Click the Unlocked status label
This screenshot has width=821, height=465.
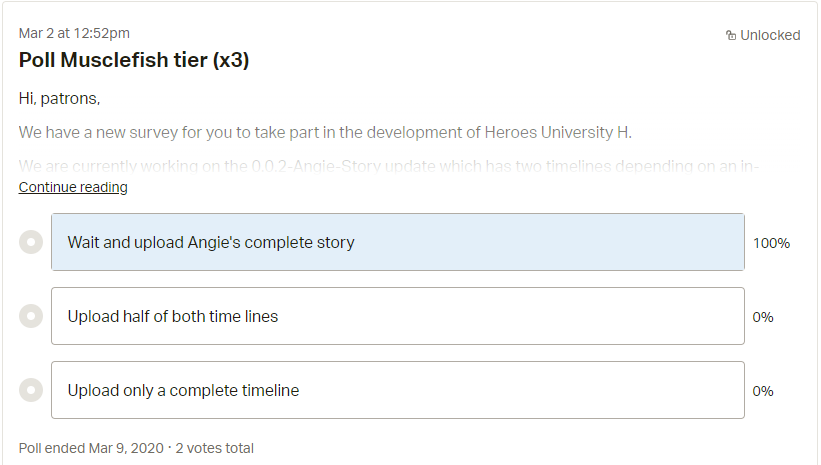[770, 35]
